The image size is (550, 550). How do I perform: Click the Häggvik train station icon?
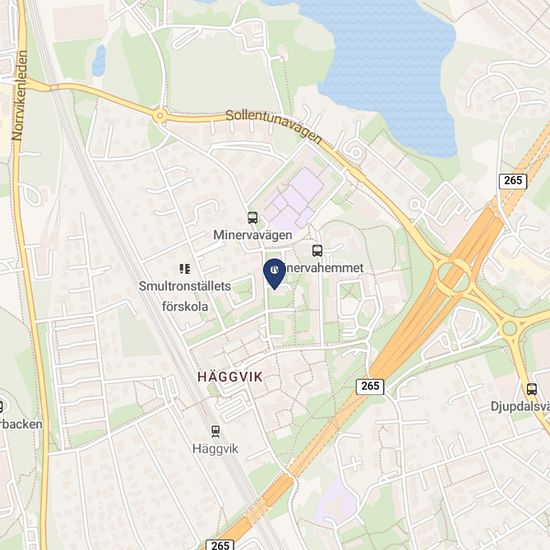pyautogui.click(x=215, y=431)
